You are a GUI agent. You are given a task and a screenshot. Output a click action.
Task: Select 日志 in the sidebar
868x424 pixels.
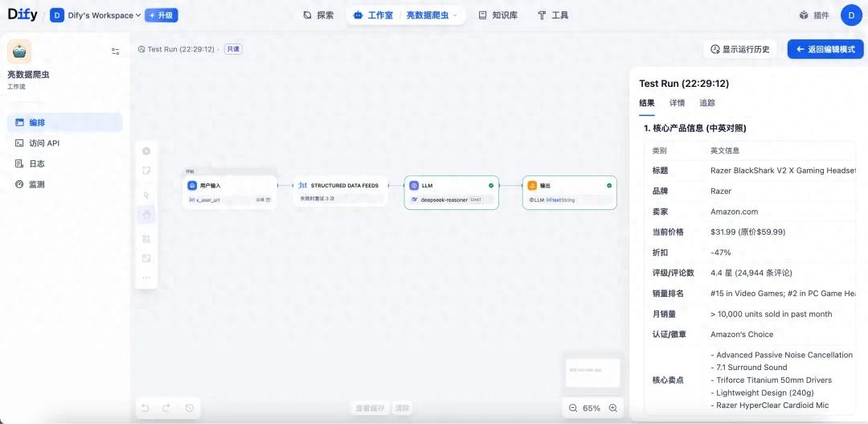pos(65,163)
